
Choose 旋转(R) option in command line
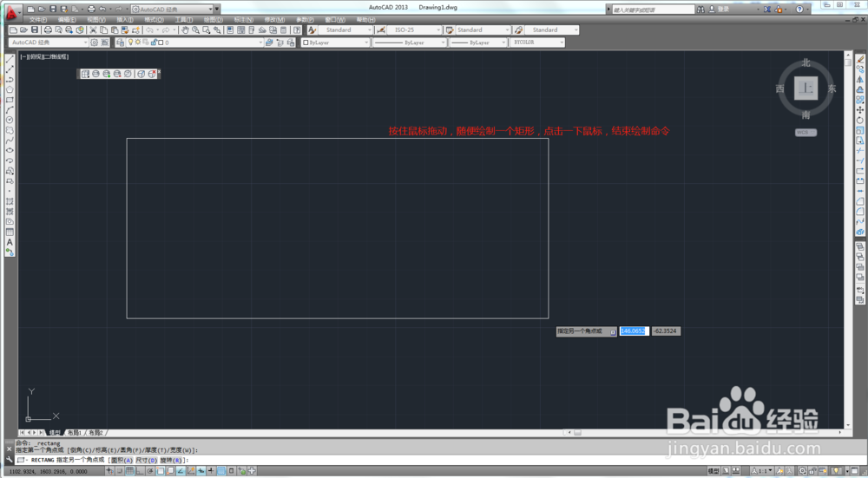coord(170,460)
